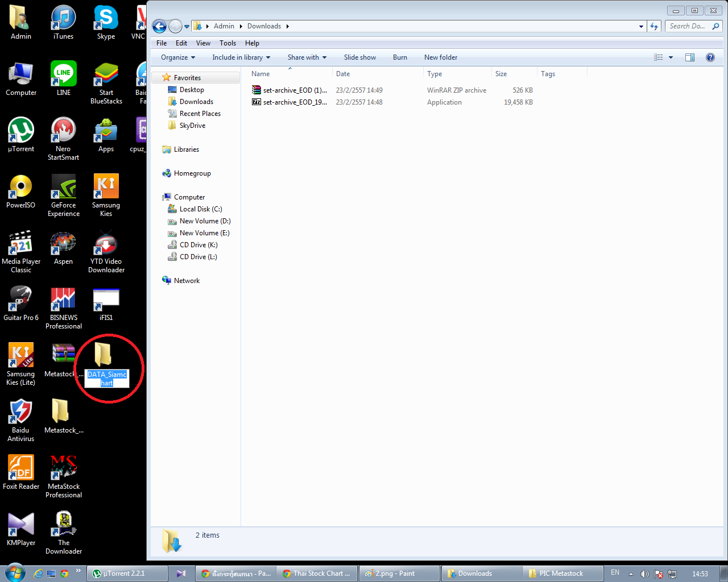Screen dimensions: 728x582
Task: Click the Slide show button
Action: [x=360, y=57]
